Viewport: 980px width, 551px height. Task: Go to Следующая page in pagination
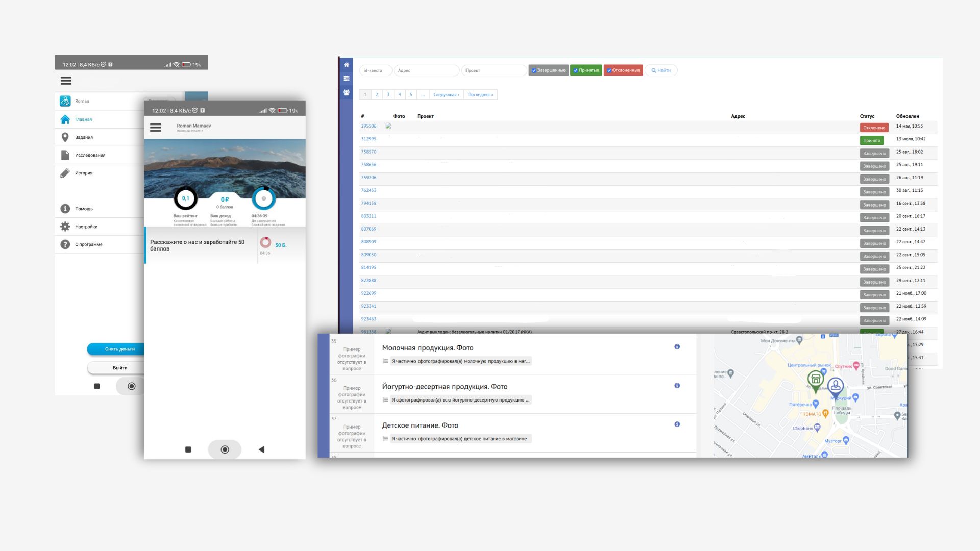click(x=446, y=95)
